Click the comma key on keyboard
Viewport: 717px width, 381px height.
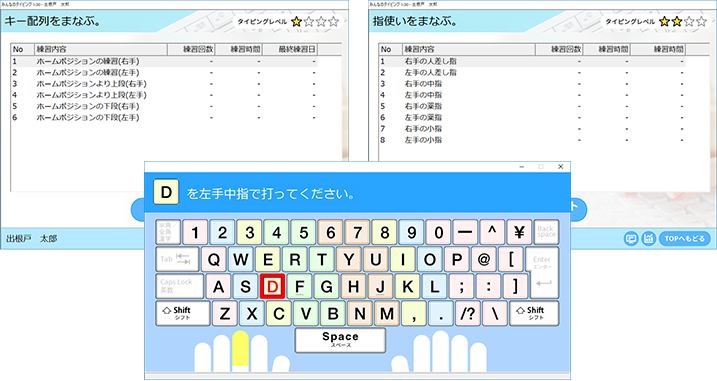[x=414, y=313]
